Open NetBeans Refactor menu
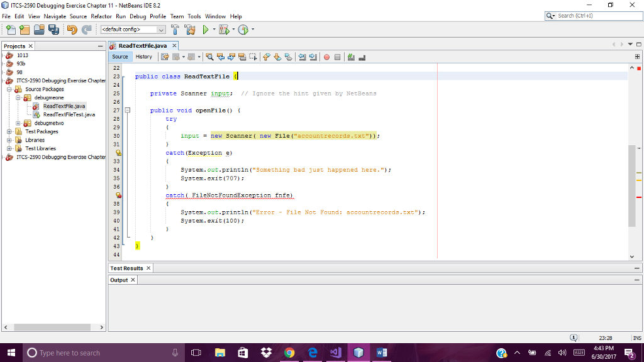Image resolution: width=644 pixels, height=362 pixels. [x=101, y=16]
